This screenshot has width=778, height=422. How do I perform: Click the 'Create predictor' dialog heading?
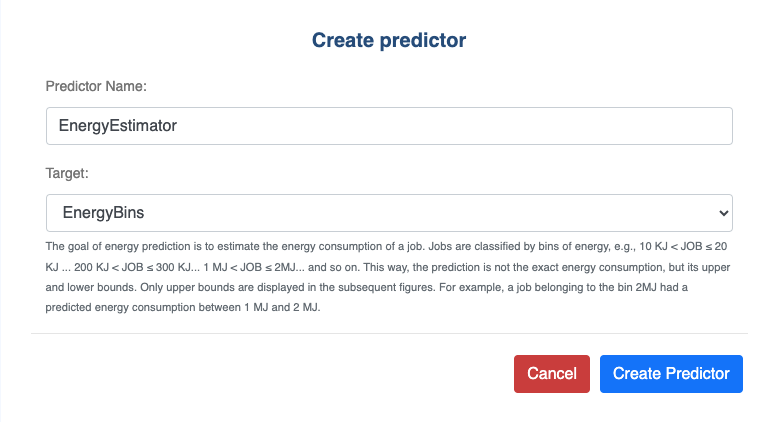[x=389, y=40]
